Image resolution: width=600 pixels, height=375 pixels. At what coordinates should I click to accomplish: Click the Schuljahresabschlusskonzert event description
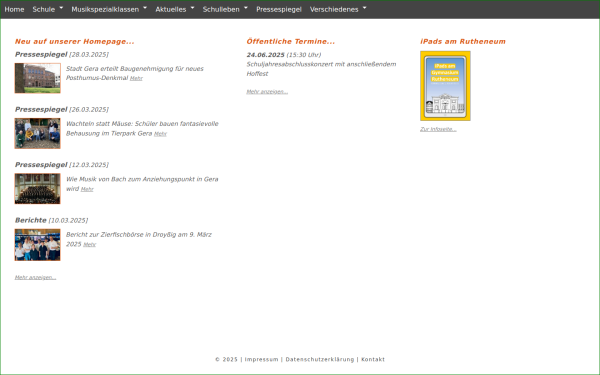click(321, 69)
